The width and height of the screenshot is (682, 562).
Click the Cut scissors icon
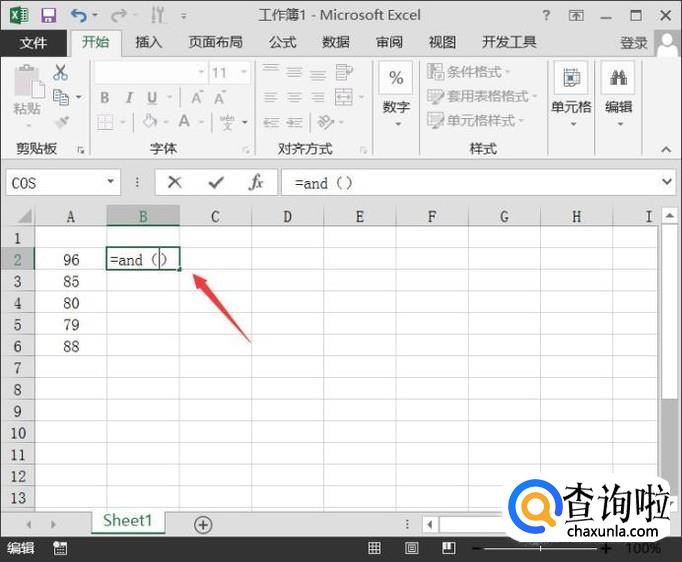(60, 72)
